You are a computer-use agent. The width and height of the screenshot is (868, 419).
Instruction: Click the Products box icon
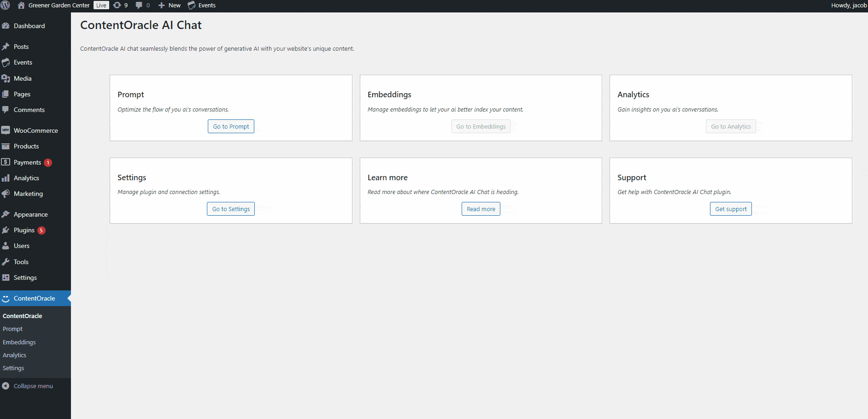pyautogui.click(x=6, y=146)
